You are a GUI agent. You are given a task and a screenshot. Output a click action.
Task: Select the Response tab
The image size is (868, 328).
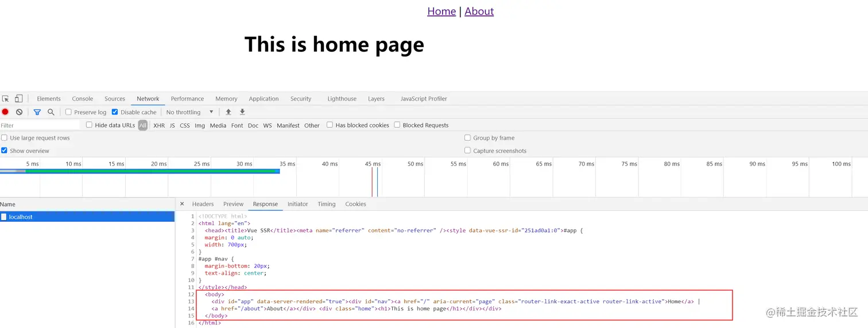tap(265, 204)
